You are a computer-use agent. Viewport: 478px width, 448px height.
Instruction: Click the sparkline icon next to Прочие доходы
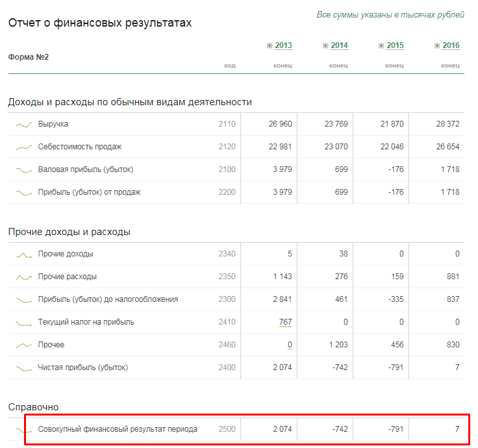23,255
